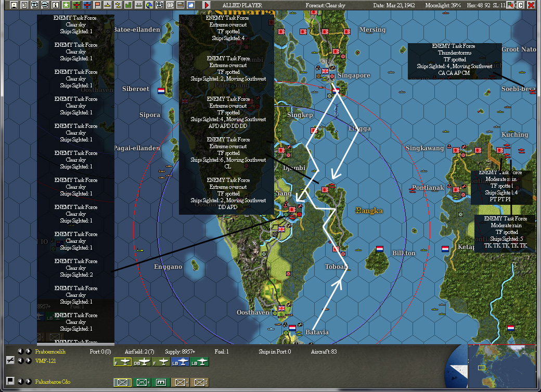This screenshot has height=392, width=541.
Task: Go to next air unit after VMF-121
Action: tap(28, 361)
